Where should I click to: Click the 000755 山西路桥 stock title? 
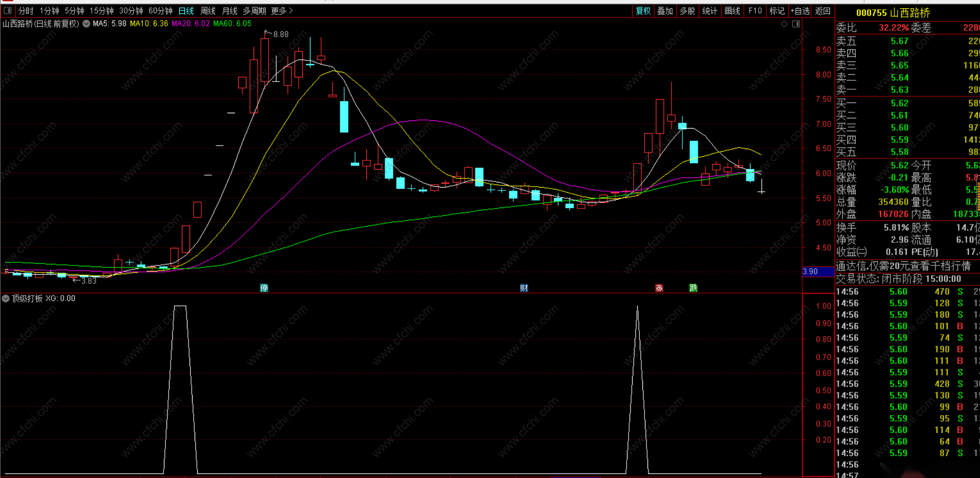point(893,13)
